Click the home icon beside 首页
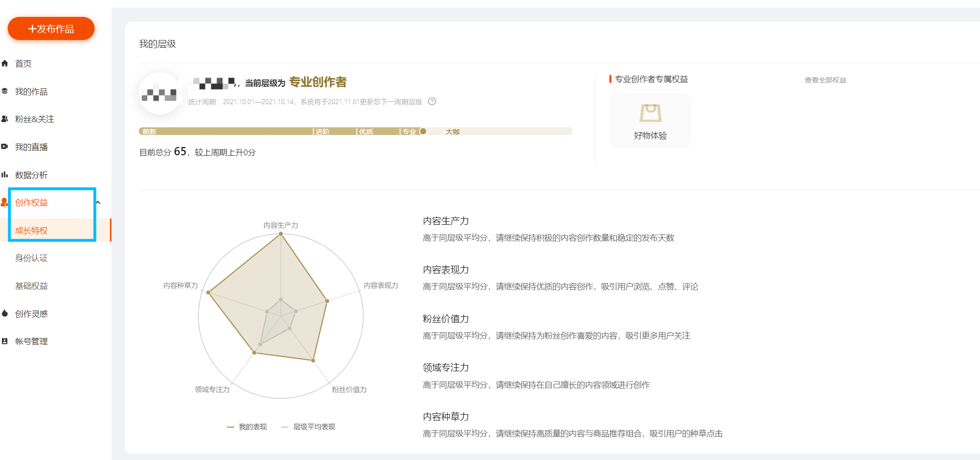Screen dimensions: 980x460 [x=5, y=64]
